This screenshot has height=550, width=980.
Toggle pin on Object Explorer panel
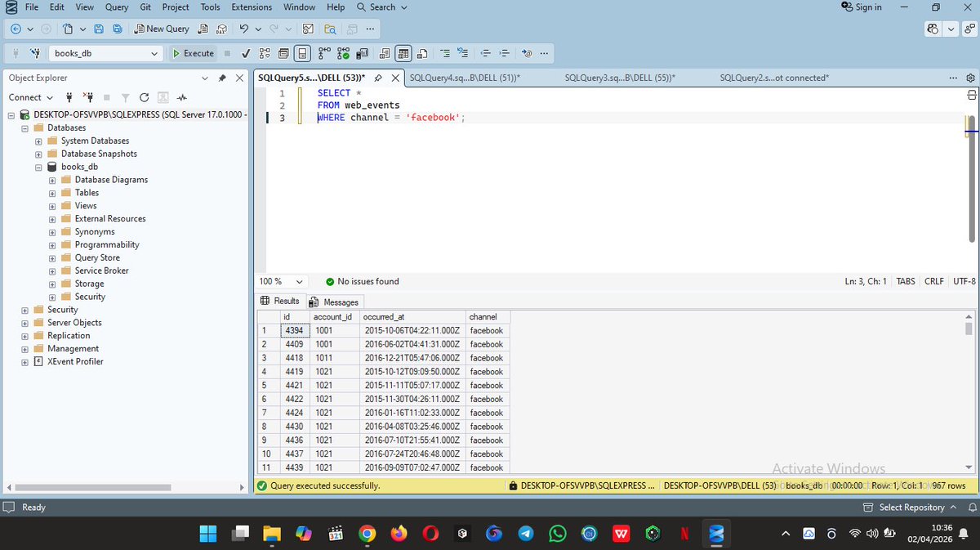(x=222, y=78)
